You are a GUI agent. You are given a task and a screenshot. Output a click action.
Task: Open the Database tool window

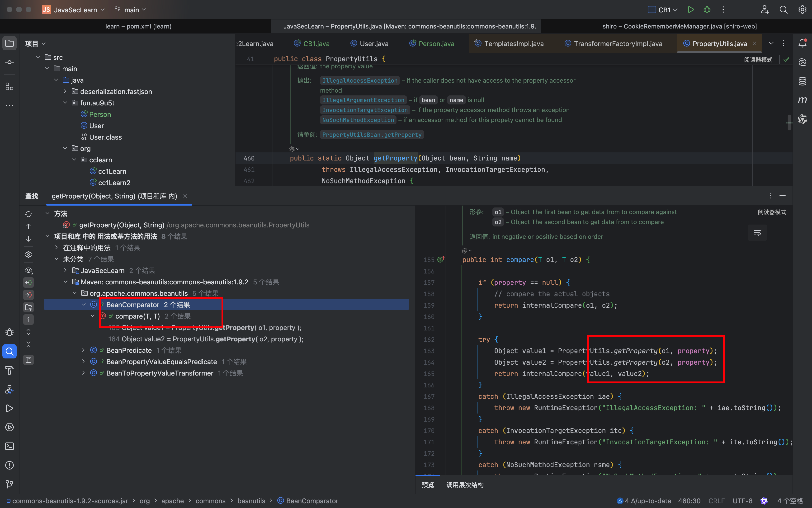pos(802,81)
